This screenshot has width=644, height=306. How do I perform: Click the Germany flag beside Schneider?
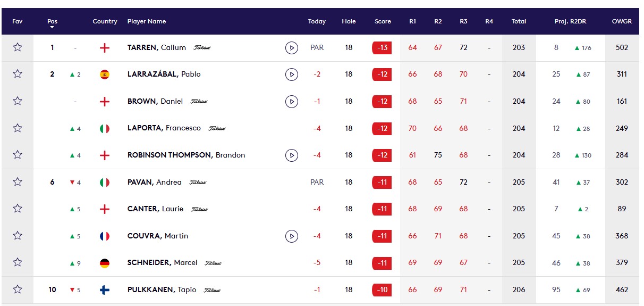coord(105,263)
